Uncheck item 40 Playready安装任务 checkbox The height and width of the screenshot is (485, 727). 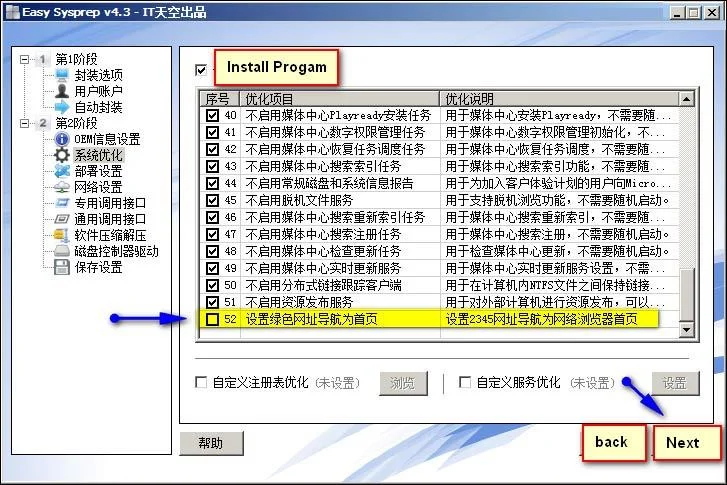click(212, 115)
